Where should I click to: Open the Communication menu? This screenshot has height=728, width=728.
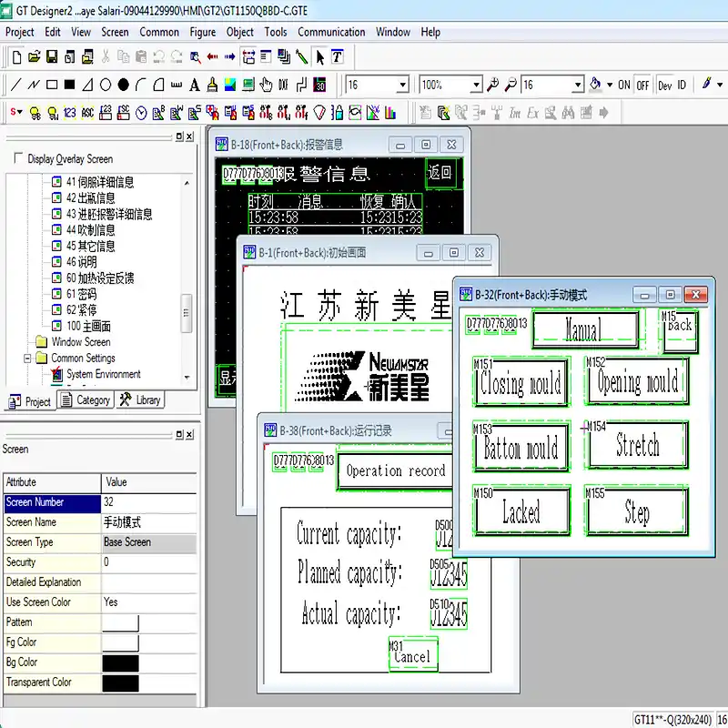[331, 32]
